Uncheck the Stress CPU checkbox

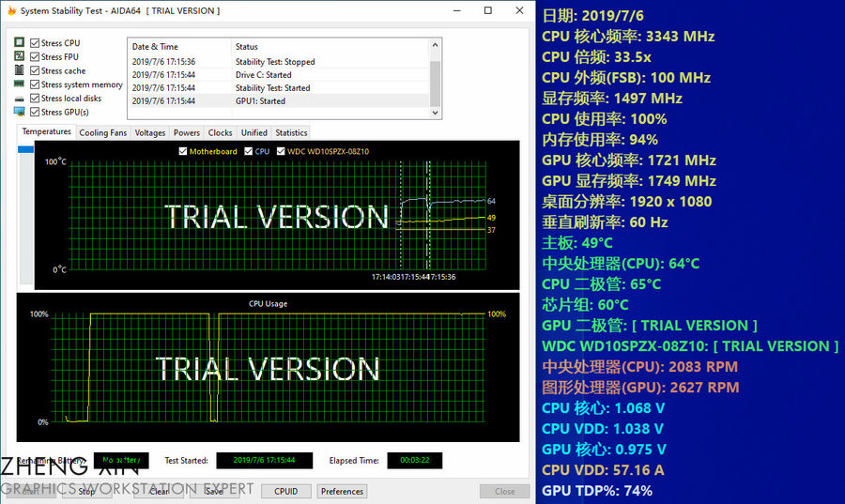[35, 43]
